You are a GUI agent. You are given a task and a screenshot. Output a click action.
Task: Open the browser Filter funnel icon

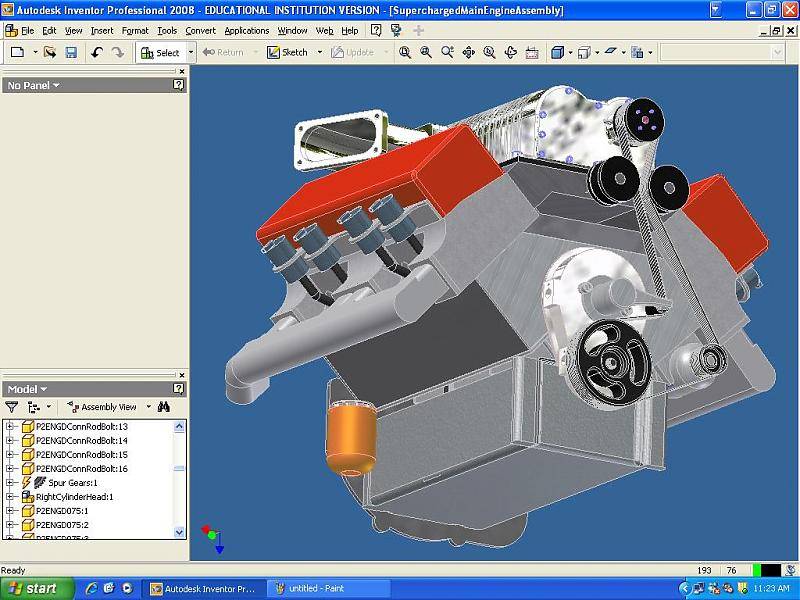pyautogui.click(x=11, y=407)
